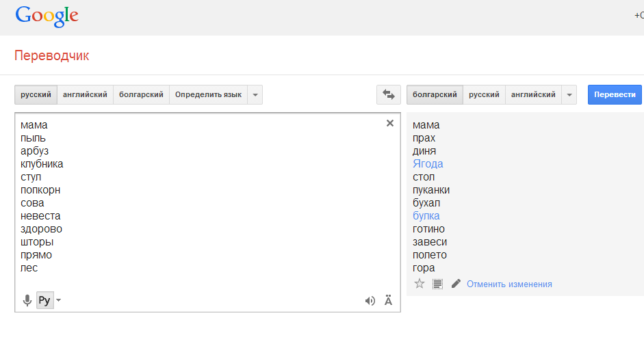
Task: Select английский as source language
Action: coord(85,95)
